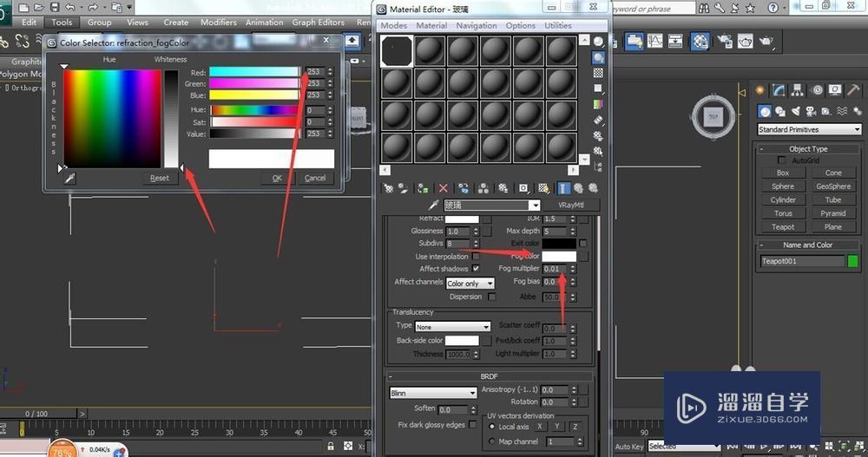This screenshot has width=868, height=457.
Task: Click Put to Library icon
Action: [x=503, y=189]
